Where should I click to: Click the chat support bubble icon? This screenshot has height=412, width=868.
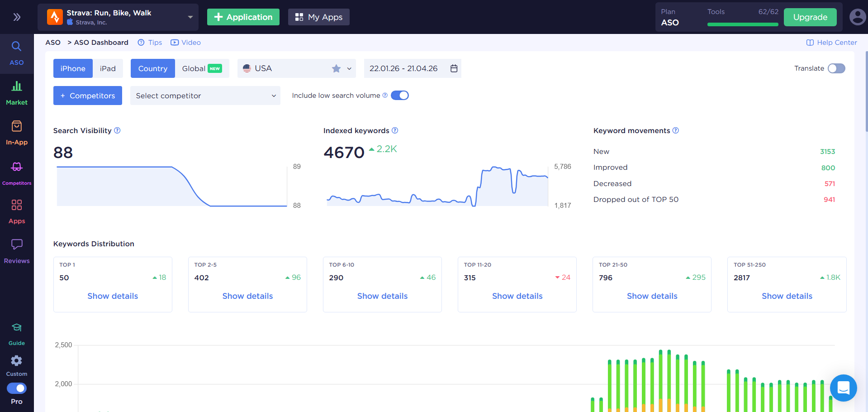pyautogui.click(x=843, y=388)
